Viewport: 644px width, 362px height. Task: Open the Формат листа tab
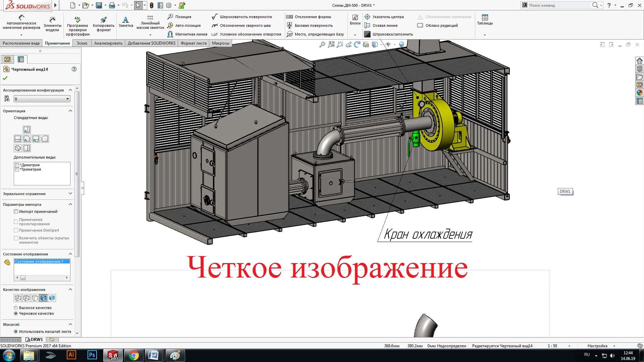tap(193, 43)
